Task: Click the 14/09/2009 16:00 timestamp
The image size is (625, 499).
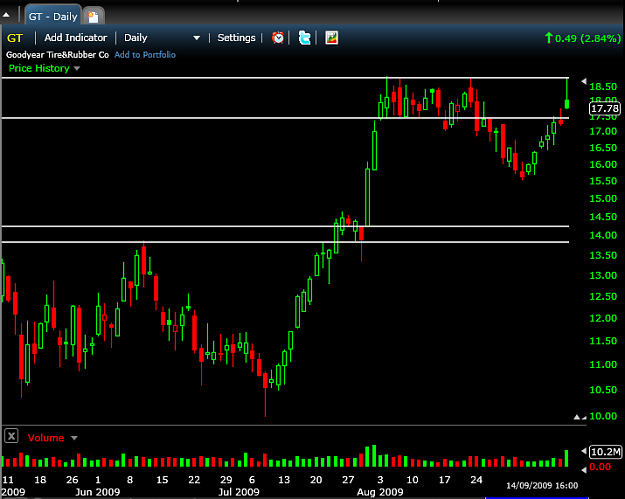Action: (x=542, y=485)
